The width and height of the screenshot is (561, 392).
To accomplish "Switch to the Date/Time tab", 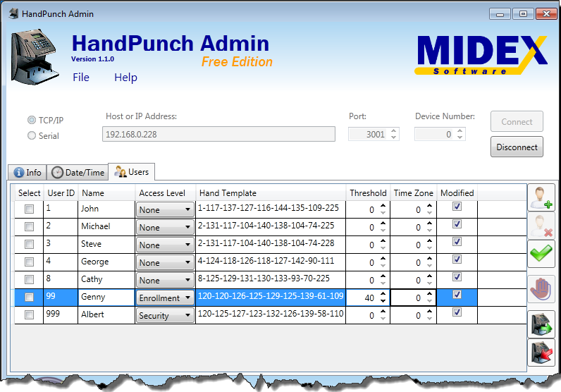I will point(78,172).
